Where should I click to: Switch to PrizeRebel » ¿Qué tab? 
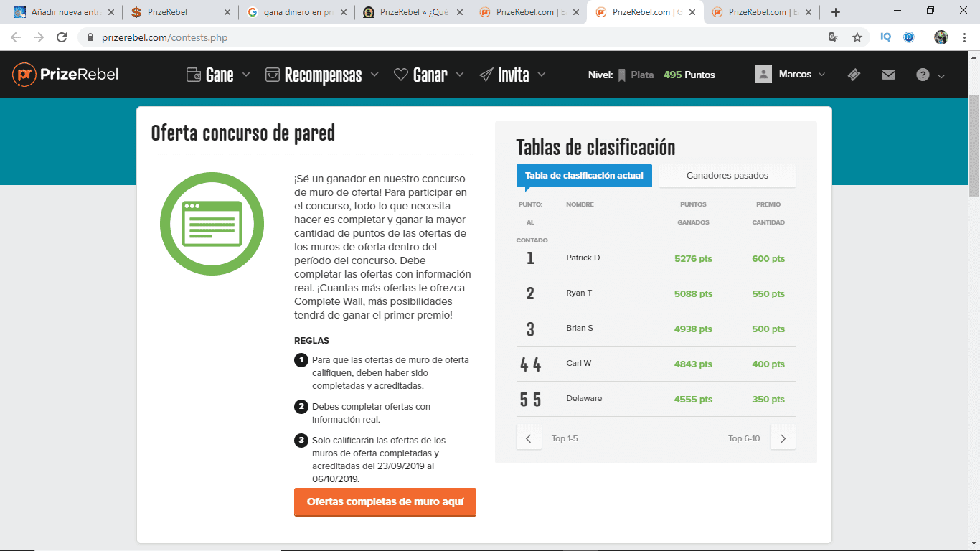(x=413, y=12)
